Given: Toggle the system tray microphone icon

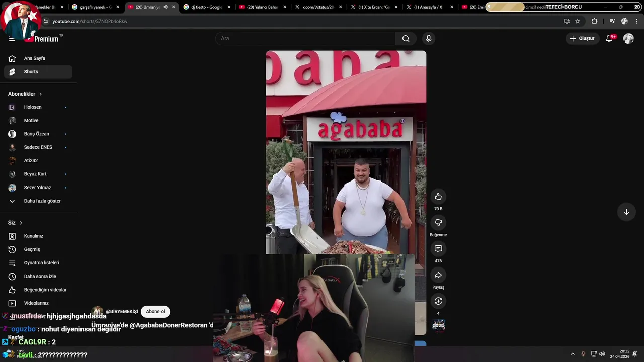Looking at the screenshot, I should pos(583,354).
